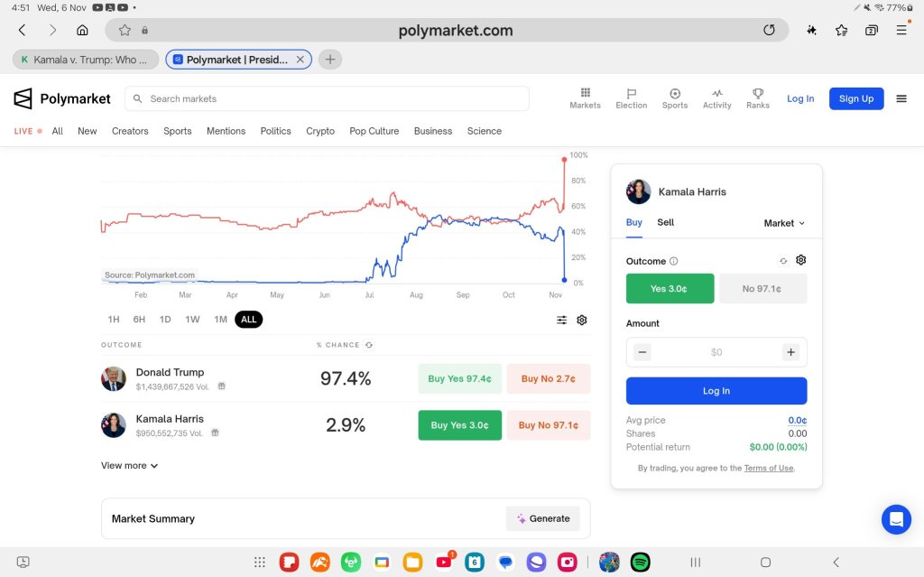Image resolution: width=924 pixels, height=577 pixels.
Task: Select the ALL chart range
Action: click(x=249, y=319)
